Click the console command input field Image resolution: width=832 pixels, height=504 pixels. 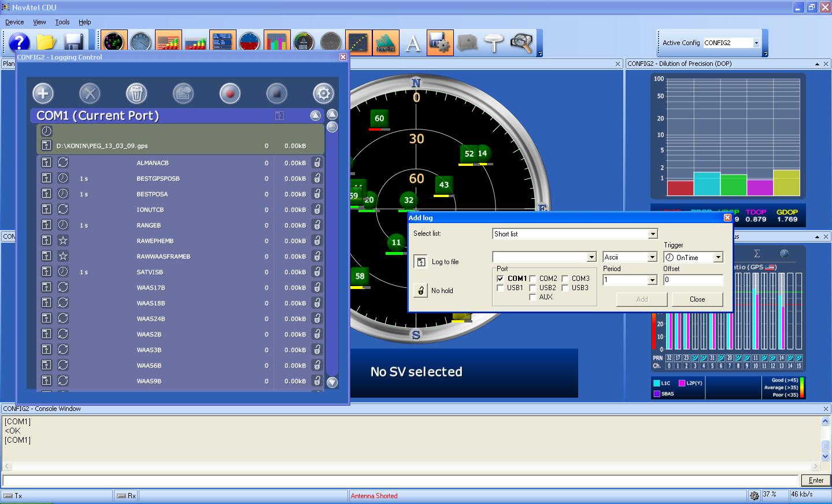point(400,480)
